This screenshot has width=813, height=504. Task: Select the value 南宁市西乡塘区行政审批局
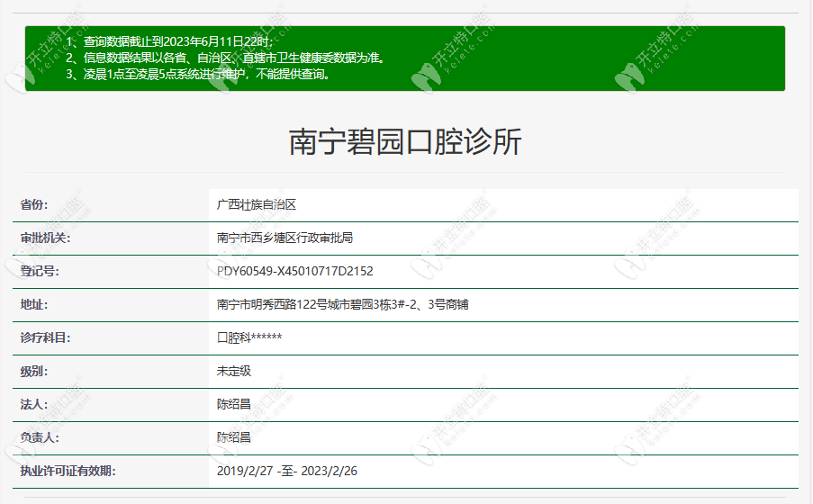click(x=285, y=238)
